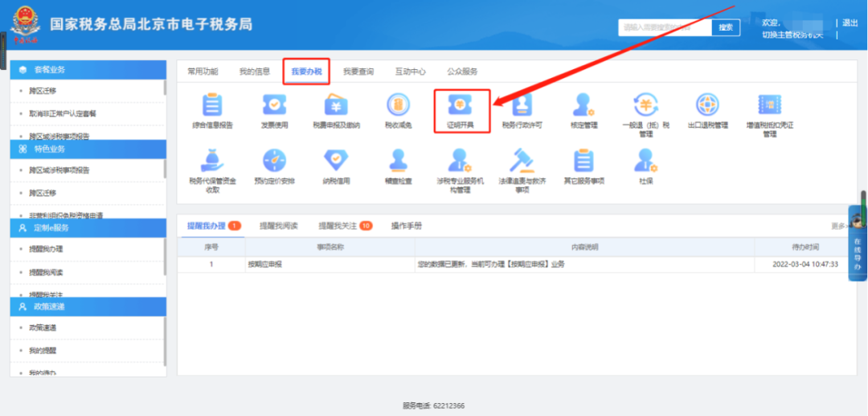Click the 内容说明 column header
The width and height of the screenshot is (868, 416).
tap(584, 247)
